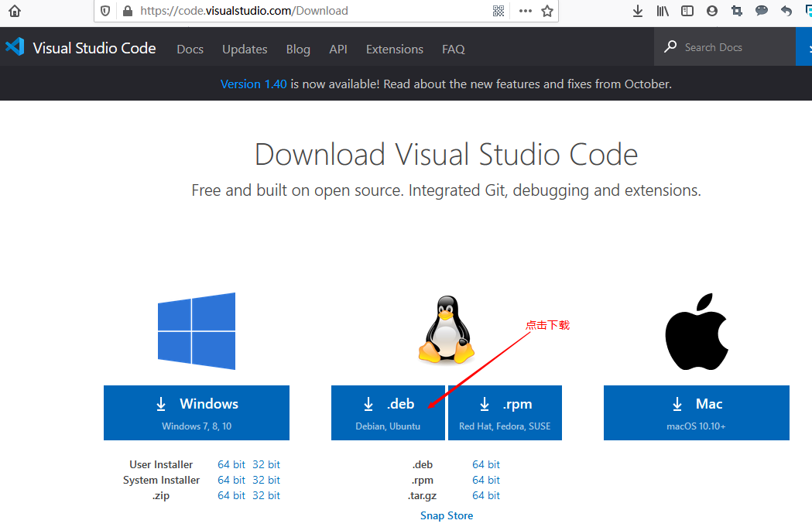Open the Blog menu item
This screenshot has width=812, height=527.
coord(298,50)
